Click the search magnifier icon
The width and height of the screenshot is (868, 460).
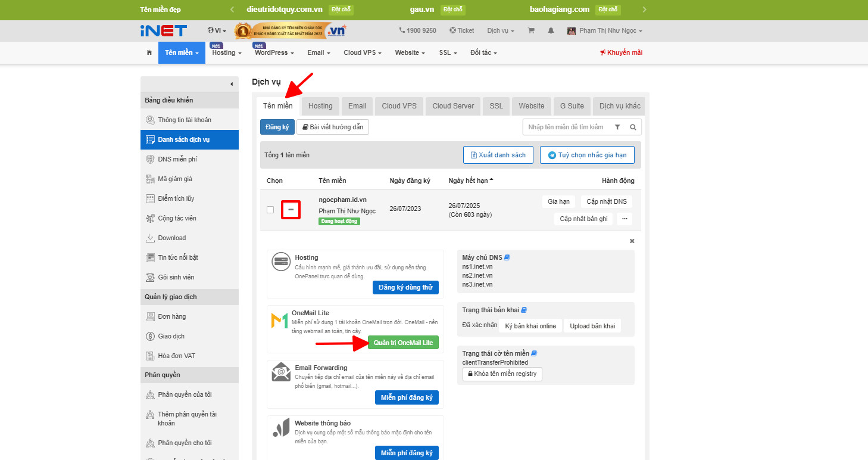pos(633,126)
